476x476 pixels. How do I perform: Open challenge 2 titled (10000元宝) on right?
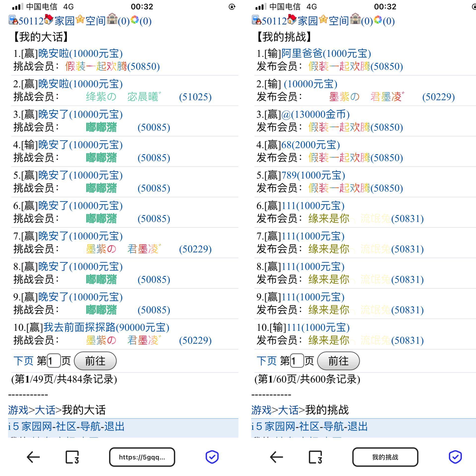311,84
